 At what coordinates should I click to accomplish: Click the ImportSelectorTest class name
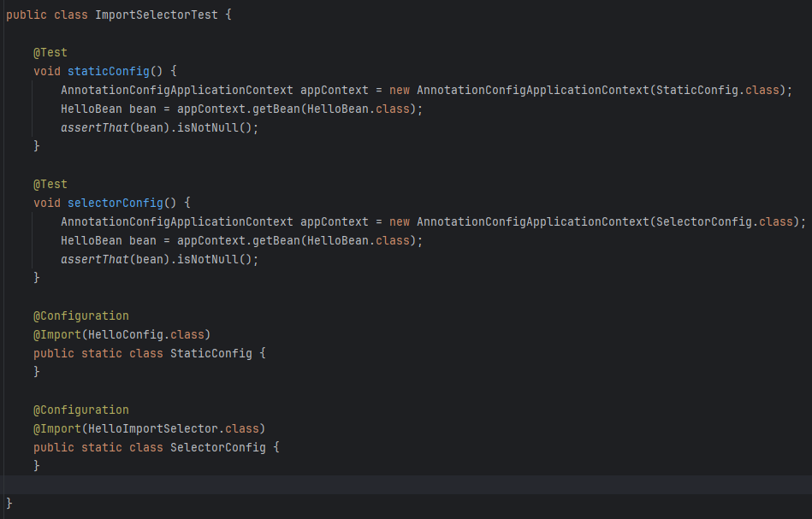[x=157, y=15]
